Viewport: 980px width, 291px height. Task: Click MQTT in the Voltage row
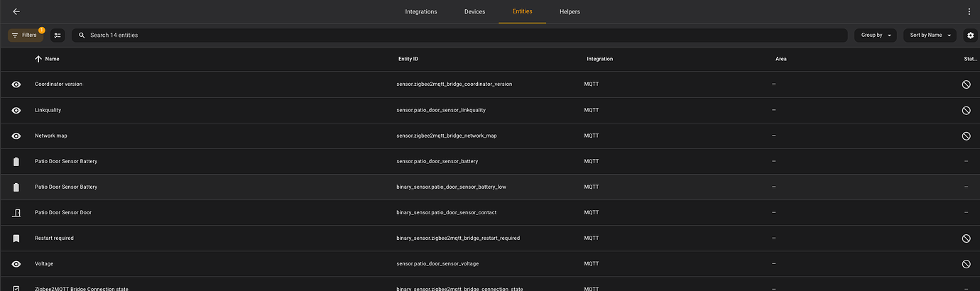[x=591, y=263]
